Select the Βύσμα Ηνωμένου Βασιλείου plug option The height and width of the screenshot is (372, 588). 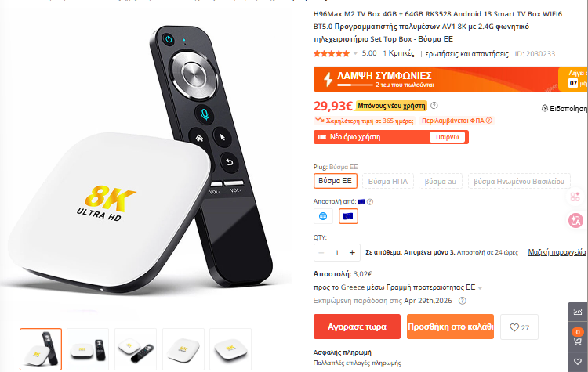point(519,181)
